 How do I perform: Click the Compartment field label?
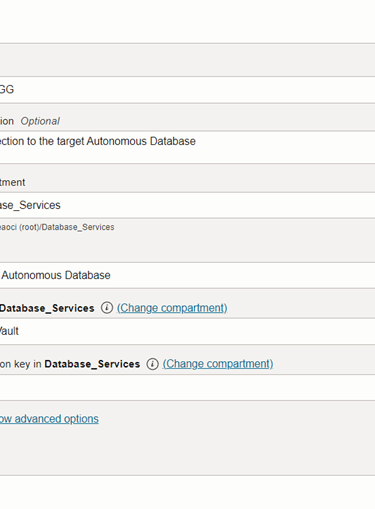[x=12, y=182]
